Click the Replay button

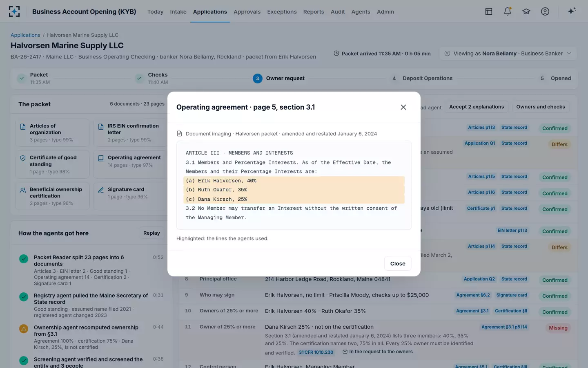[x=151, y=233]
